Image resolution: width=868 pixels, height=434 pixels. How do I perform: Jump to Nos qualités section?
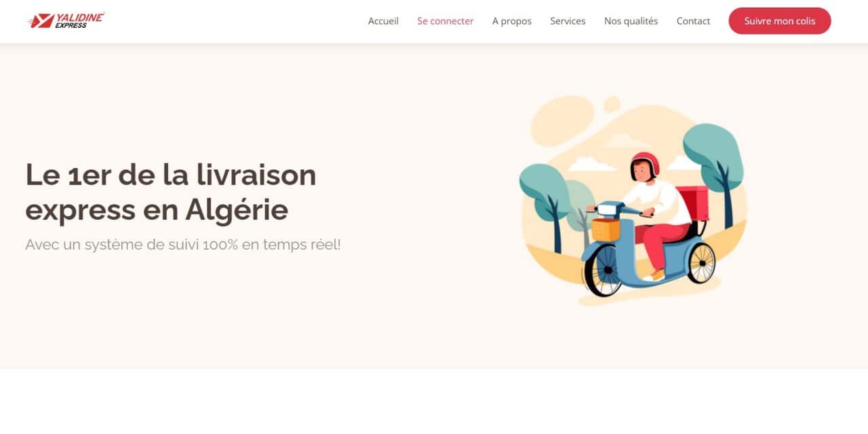pyautogui.click(x=631, y=21)
